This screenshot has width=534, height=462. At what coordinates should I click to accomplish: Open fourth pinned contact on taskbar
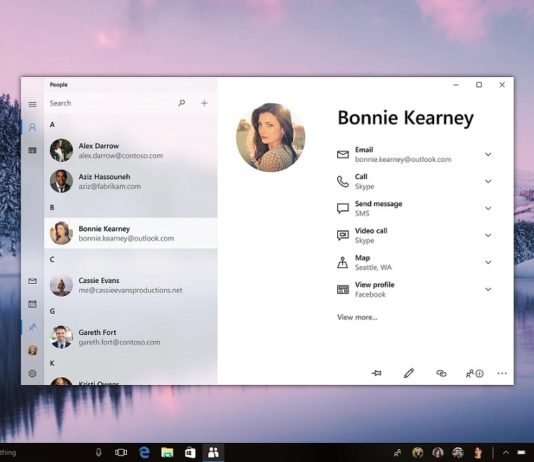[478, 452]
